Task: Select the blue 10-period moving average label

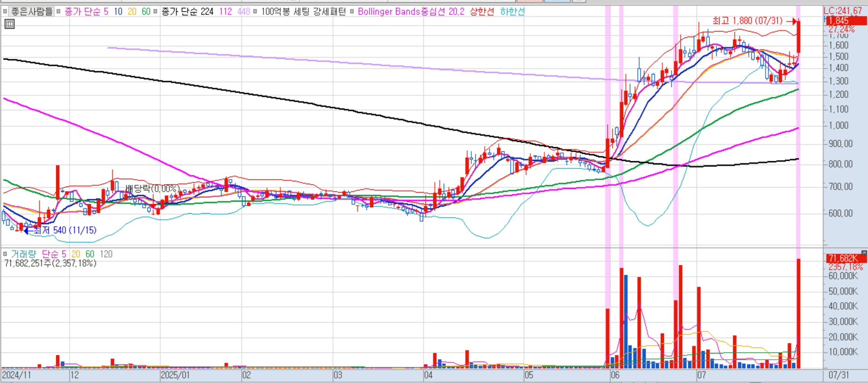Action: pyautogui.click(x=118, y=11)
